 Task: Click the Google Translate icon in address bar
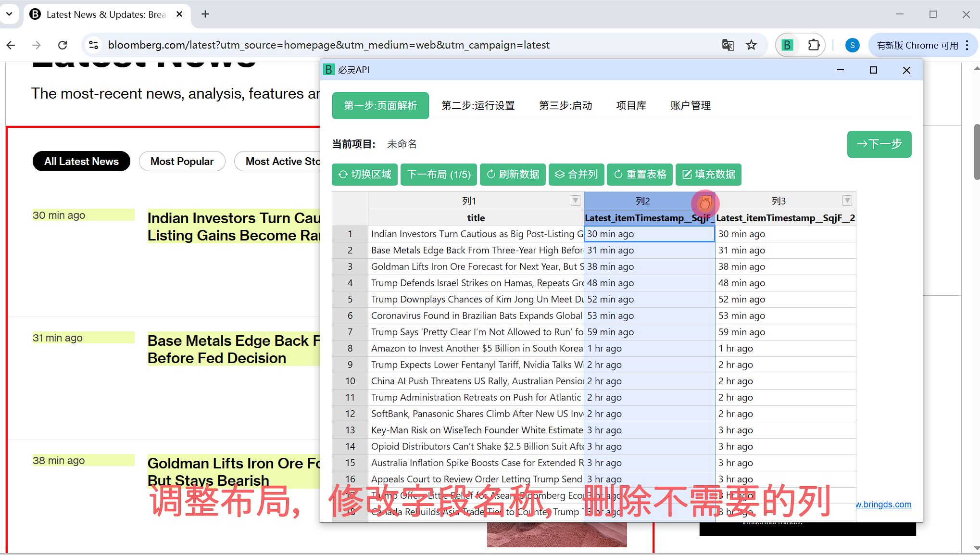[x=728, y=45]
